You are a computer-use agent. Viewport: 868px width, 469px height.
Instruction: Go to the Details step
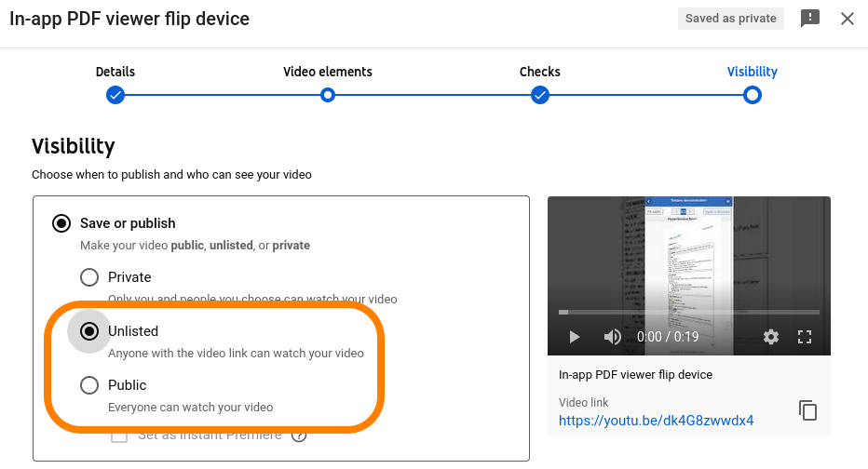pos(115,94)
